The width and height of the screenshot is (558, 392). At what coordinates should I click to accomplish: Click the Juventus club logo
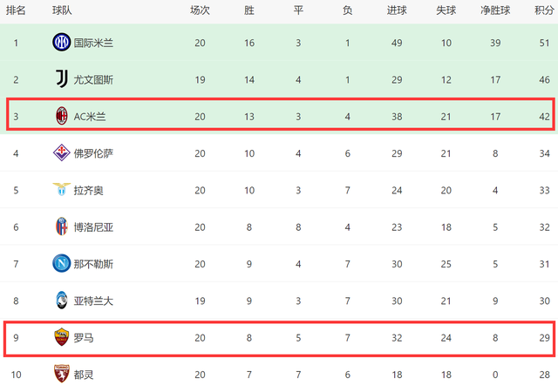61,79
